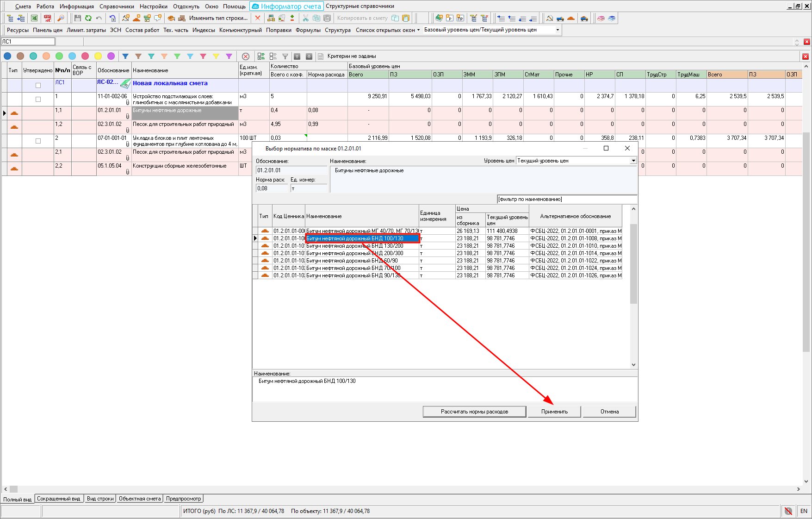Click the circled X clear filter icon

pos(246,56)
